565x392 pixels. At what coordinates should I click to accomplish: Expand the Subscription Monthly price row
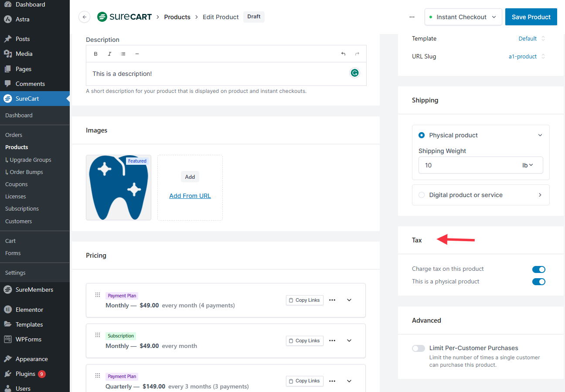pos(349,341)
